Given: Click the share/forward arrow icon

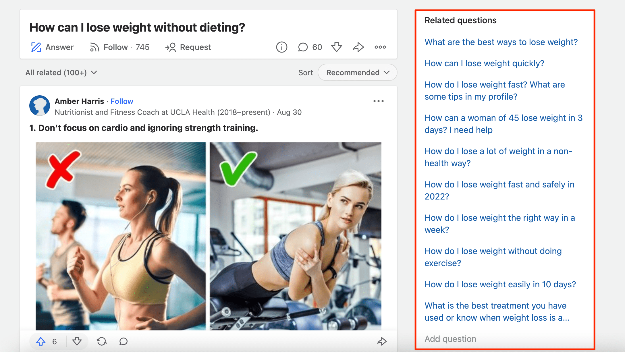Looking at the screenshot, I should pos(359,47).
